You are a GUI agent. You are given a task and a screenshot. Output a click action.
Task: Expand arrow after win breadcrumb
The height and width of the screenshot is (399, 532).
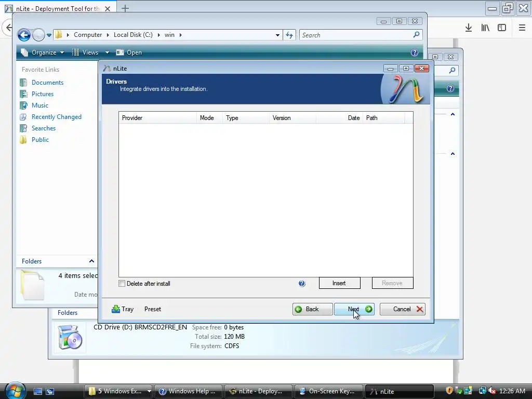pos(180,35)
